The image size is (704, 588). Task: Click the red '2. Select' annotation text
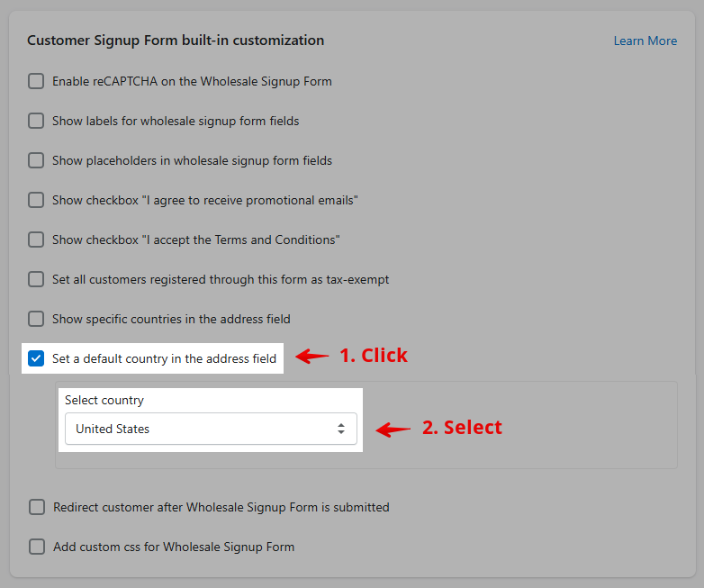462,427
